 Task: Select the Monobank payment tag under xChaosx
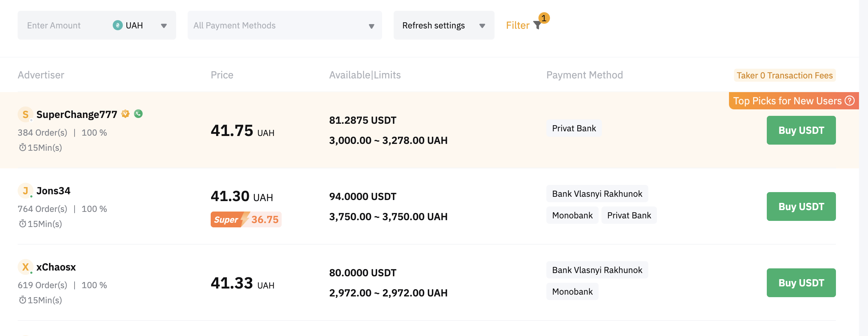(x=572, y=291)
